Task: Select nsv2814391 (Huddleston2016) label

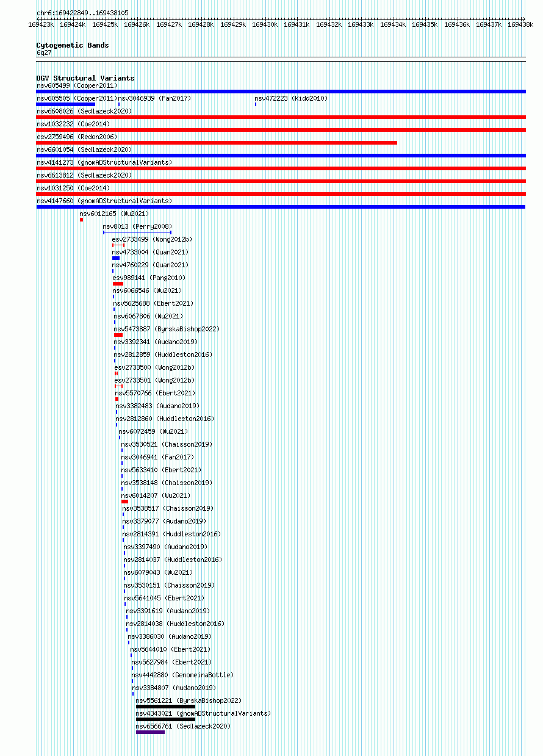Action: [x=172, y=534]
